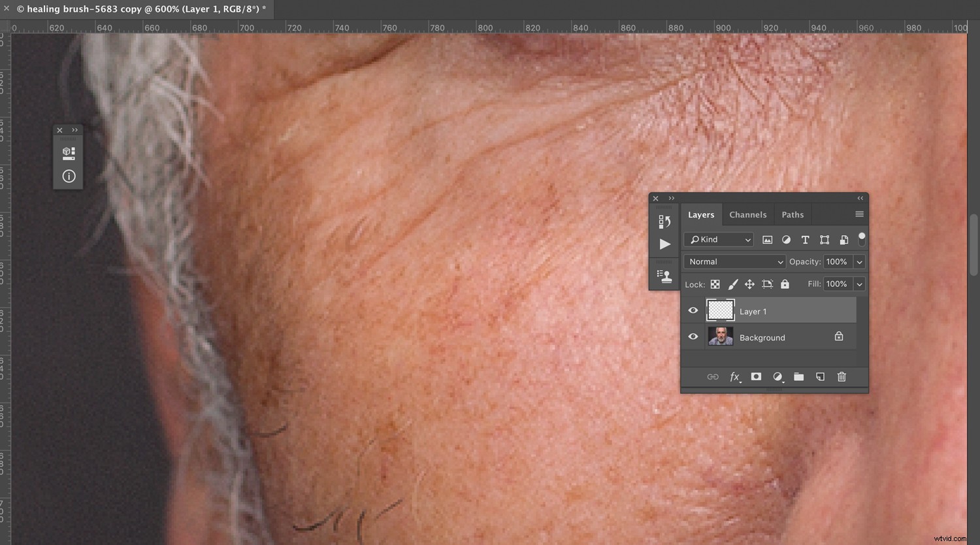Delete the selected layer via trash icon

(841, 376)
